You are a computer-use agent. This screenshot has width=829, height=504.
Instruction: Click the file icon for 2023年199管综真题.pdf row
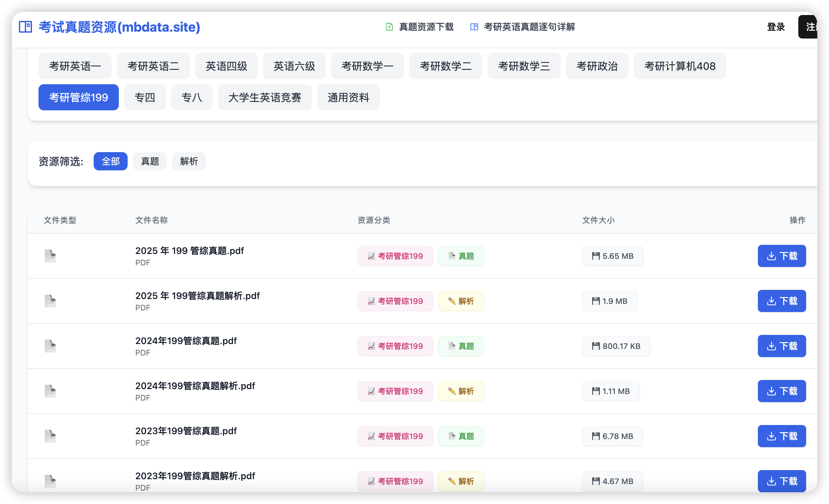[x=50, y=436]
